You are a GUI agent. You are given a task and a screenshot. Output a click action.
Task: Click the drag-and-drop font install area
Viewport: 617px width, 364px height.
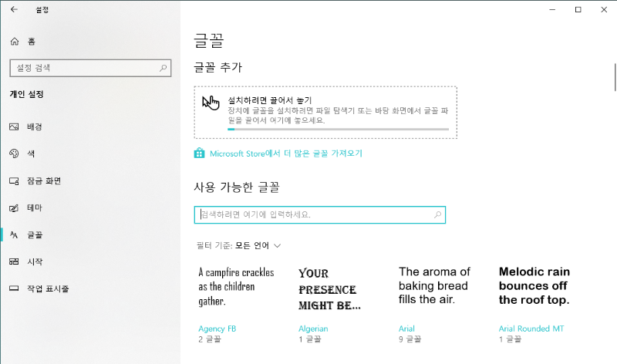point(325,113)
